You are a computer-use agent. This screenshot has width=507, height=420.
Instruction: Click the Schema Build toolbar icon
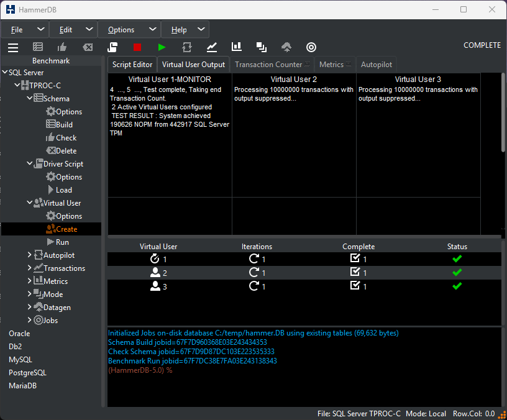coord(38,47)
